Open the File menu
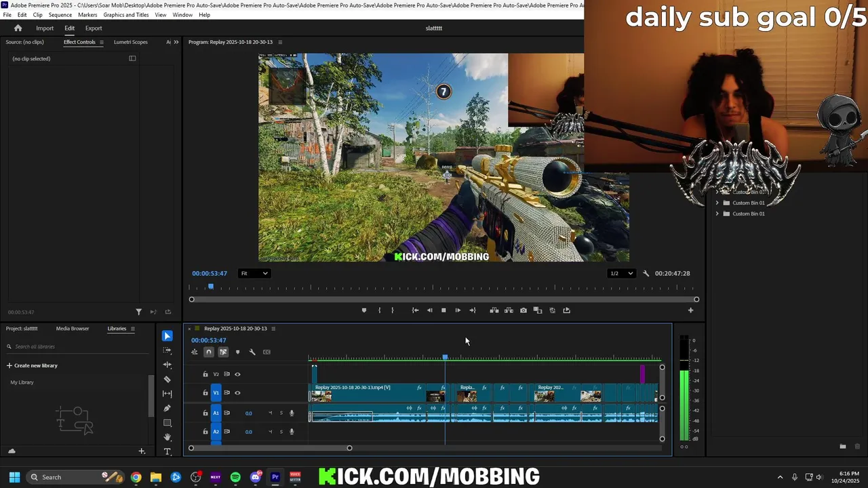868x488 pixels. [7, 15]
